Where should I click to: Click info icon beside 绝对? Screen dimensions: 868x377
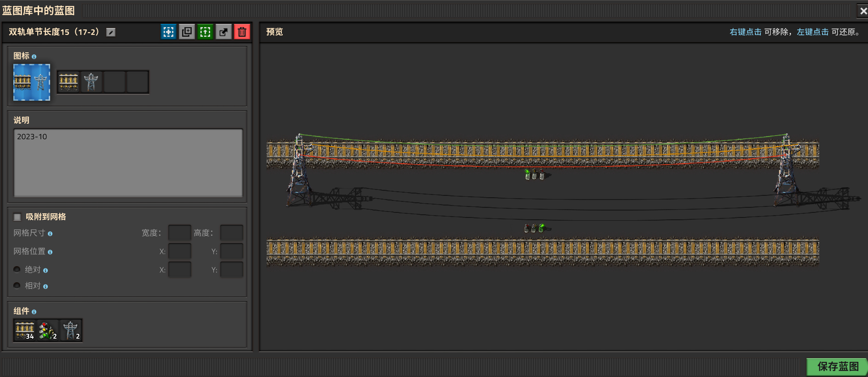point(46,270)
